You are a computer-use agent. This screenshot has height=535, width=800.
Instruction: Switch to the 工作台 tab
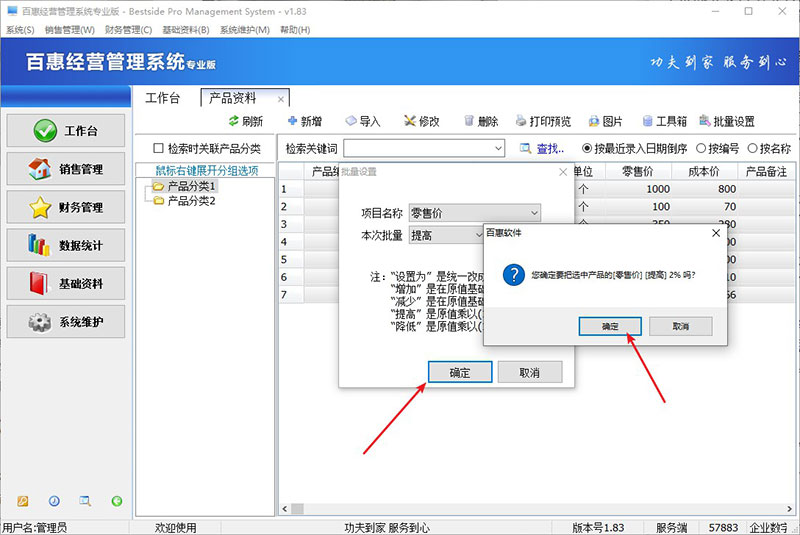tap(162, 98)
